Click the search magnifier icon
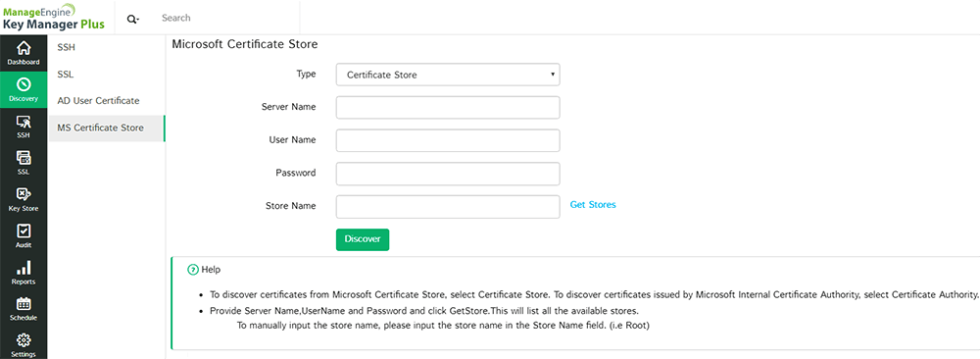This screenshot has width=980, height=359. (132, 19)
